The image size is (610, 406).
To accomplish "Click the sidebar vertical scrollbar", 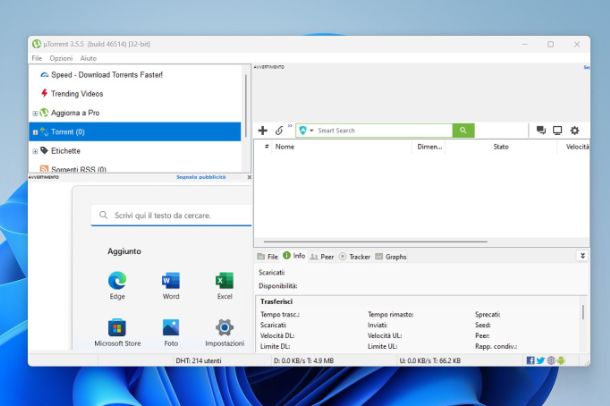I will coord(246,105).
